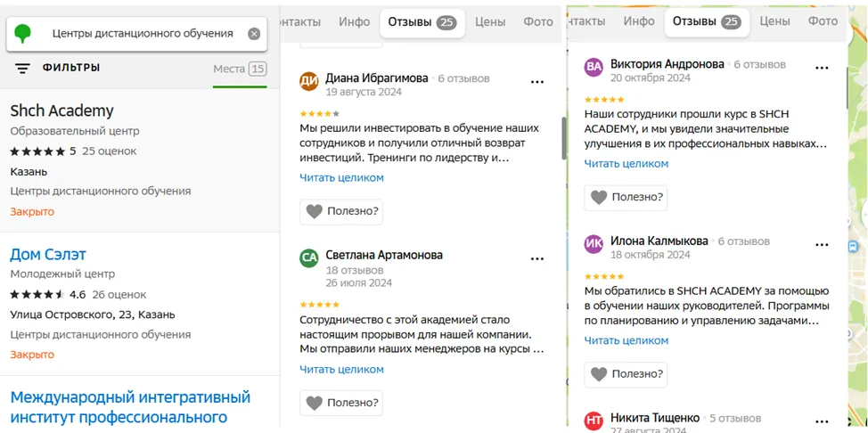The width and height of the screenshot is (868, 433).
Task: Open the three-dot menu on Светлана Артамонова's review
Action: click(537, 258)
